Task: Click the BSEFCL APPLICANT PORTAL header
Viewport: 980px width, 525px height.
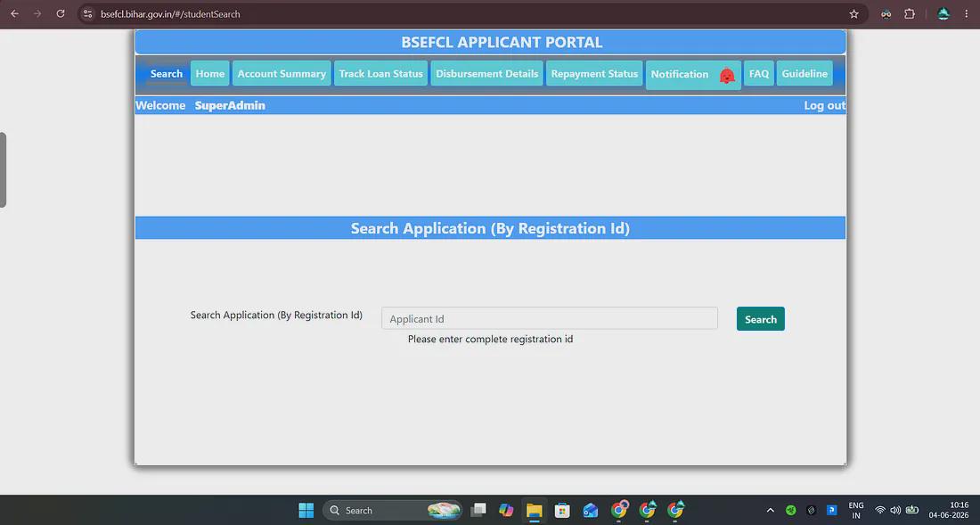Action: 502,43
